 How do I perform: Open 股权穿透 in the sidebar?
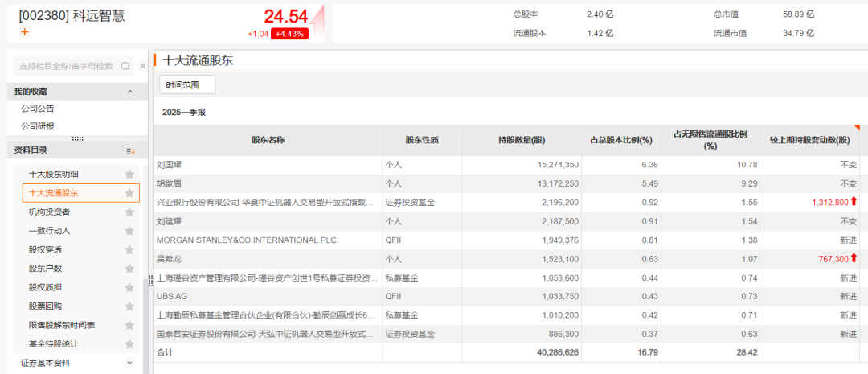45,250
